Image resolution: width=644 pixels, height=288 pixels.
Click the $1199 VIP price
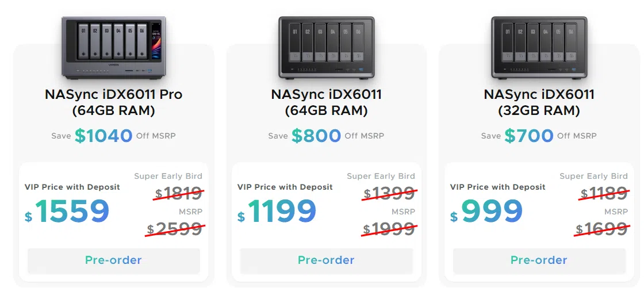(x=277, y=212)
